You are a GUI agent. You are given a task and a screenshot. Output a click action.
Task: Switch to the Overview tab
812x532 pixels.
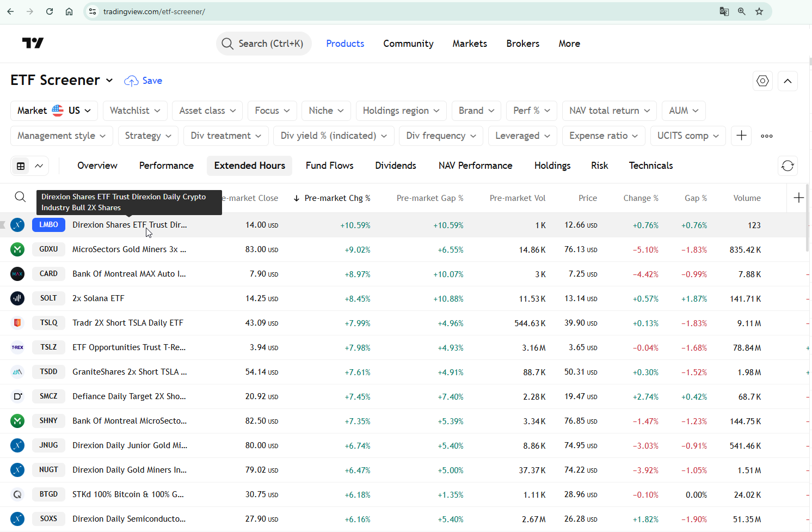[97, 166]
